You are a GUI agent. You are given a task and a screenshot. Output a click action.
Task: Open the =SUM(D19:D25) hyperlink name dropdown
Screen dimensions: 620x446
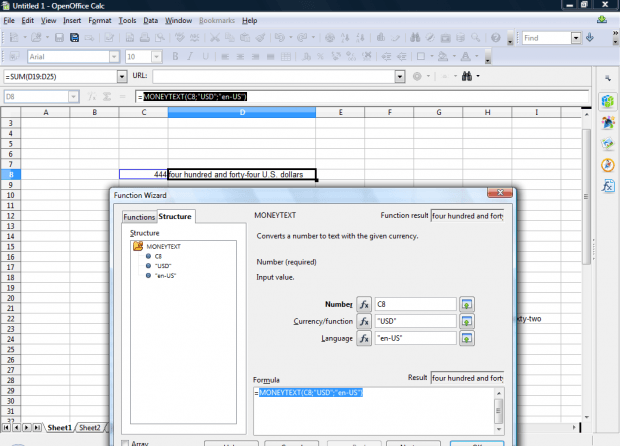click(122, 76)
